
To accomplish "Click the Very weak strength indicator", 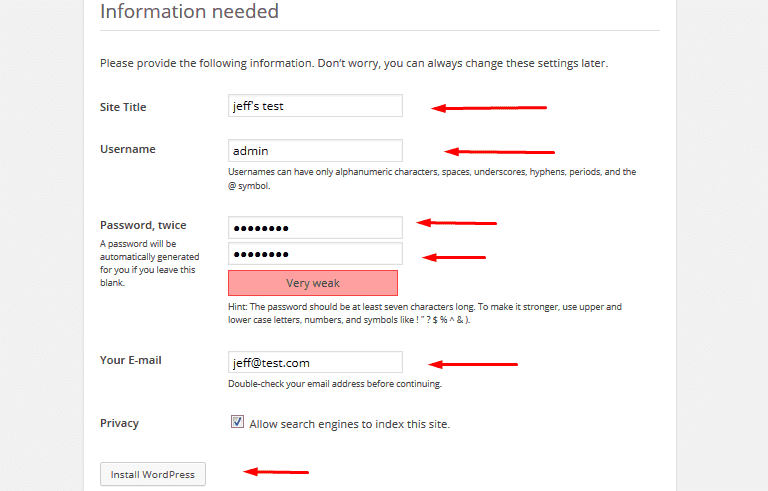I will point(313,283).
